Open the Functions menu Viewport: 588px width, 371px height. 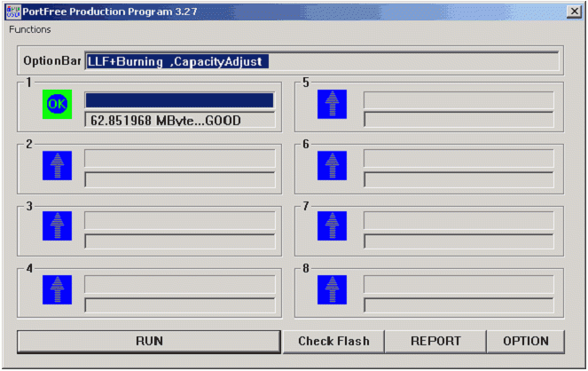(30, 29)
